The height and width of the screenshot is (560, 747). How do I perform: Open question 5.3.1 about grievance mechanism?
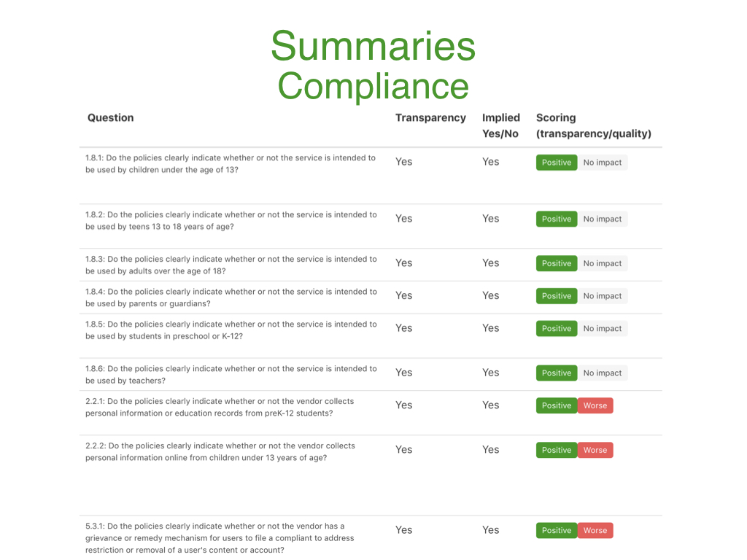coord(220,538)
